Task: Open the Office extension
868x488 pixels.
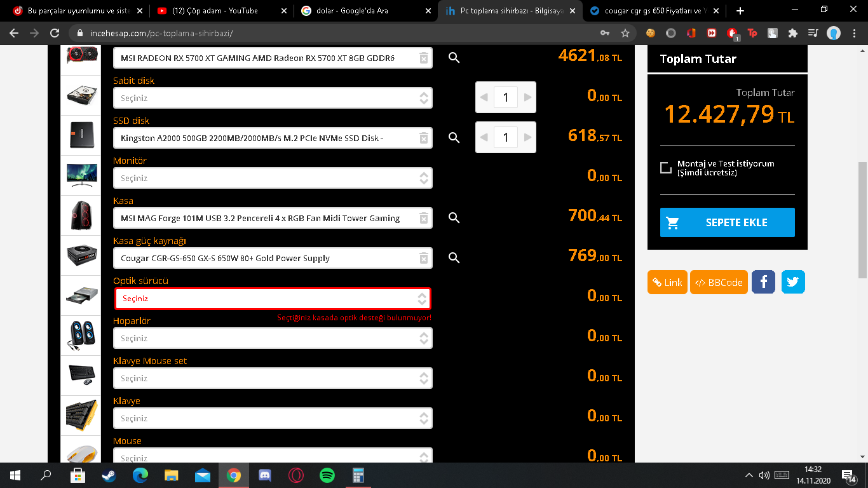Action: click(691, 33)
